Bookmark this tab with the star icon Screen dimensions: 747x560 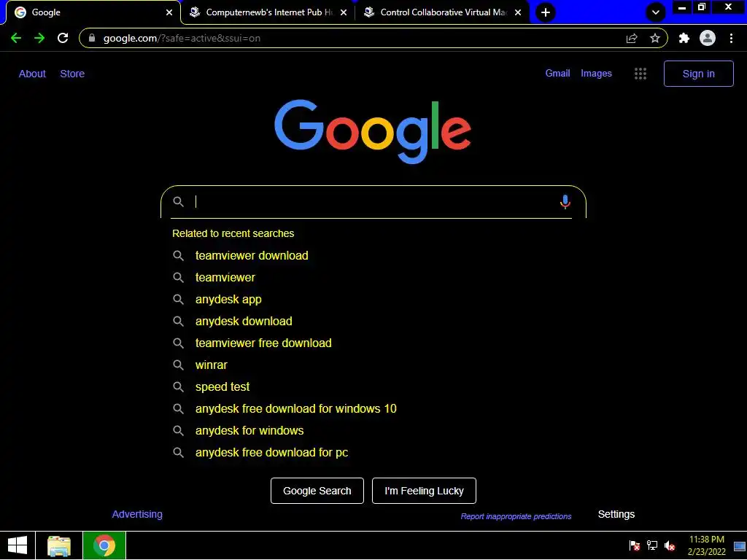pyautogui.click(x=655, y=38)
